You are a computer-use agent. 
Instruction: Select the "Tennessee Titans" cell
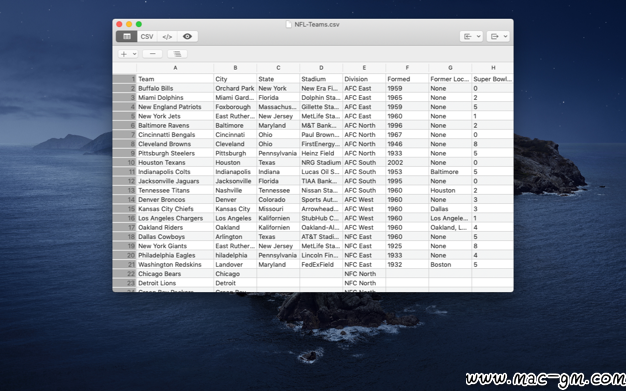(175, 190)
